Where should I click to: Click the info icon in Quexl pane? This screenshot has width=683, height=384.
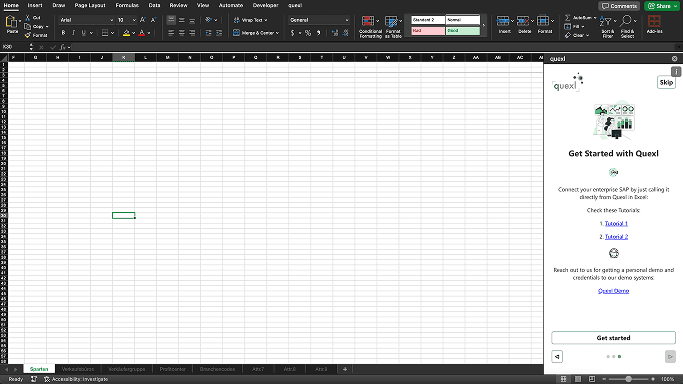tap(676, 71)
